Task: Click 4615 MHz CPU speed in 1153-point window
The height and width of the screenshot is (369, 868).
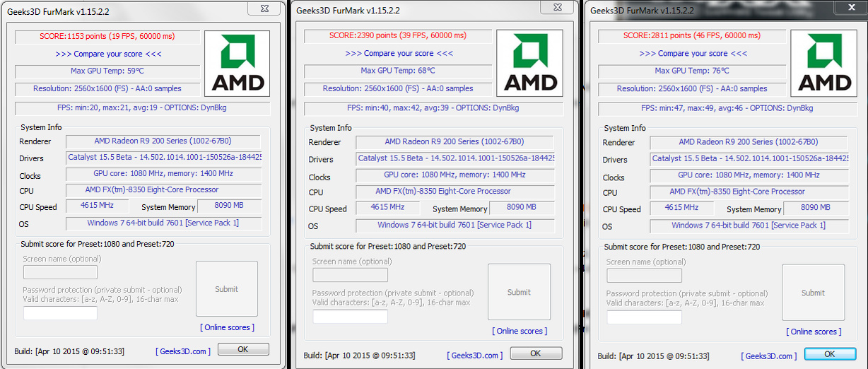Action: tap(97, 206)
